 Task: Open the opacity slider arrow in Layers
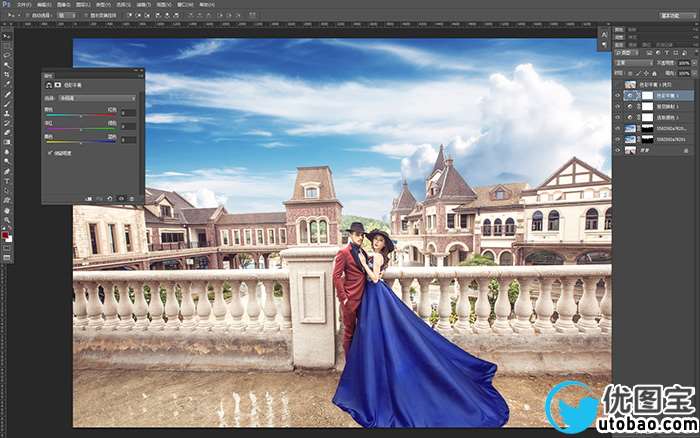coord(693,63)
